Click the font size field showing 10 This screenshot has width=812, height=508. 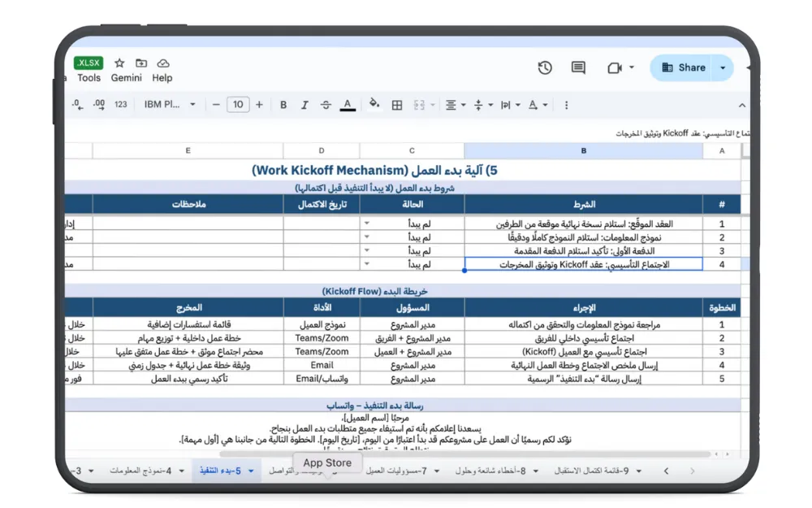[x=238, y=105]
